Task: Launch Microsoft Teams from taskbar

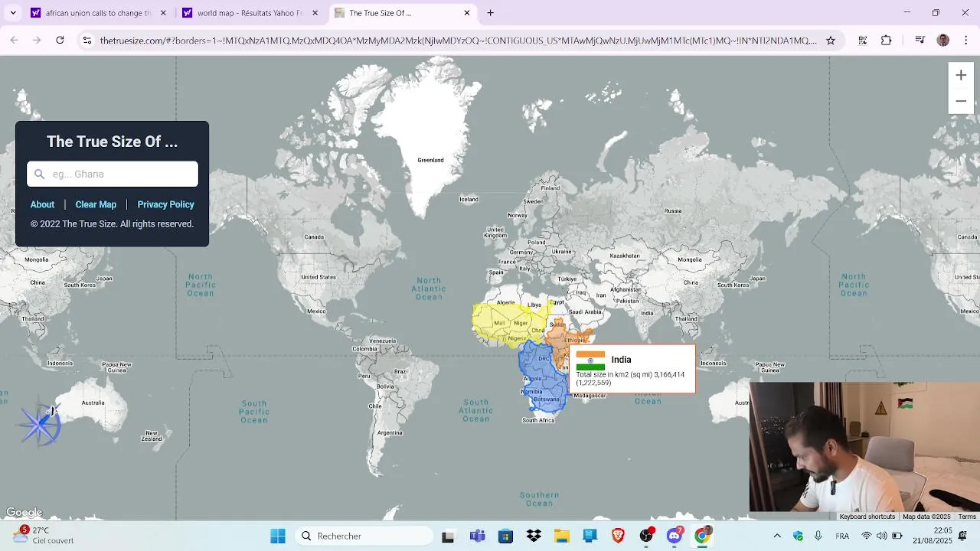Action: (x=477, y=536)
